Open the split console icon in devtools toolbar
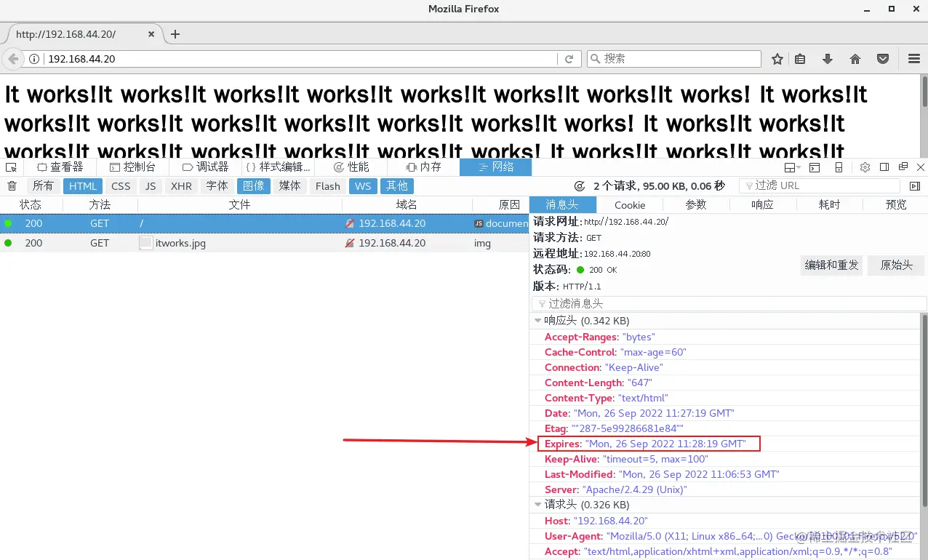The height and width of the screenshot is (560, 928). coord(815,167)
